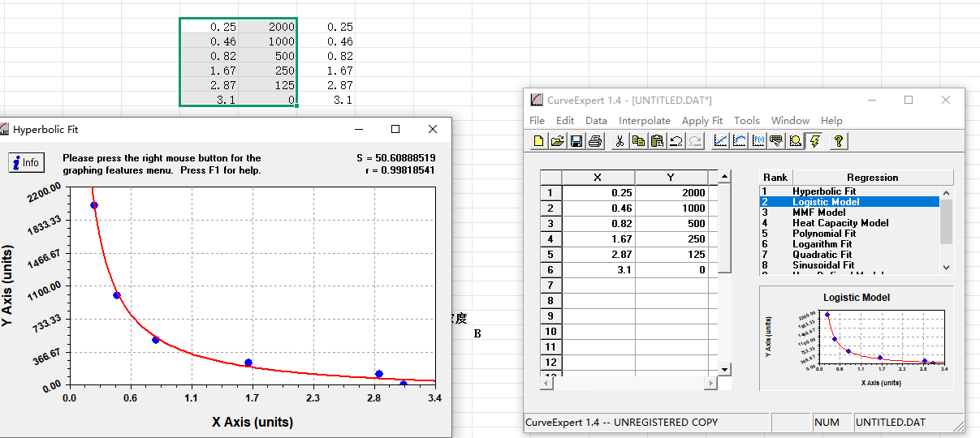Click the Undo arrow icon
This screenshot has height=438, width=980.
(676, 141)
